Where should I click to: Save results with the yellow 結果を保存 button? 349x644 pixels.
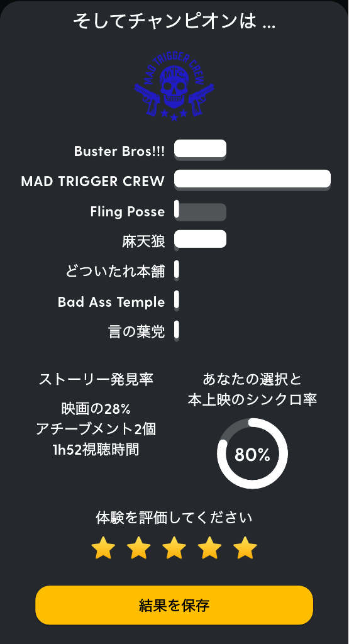click(x=174, y=605)
